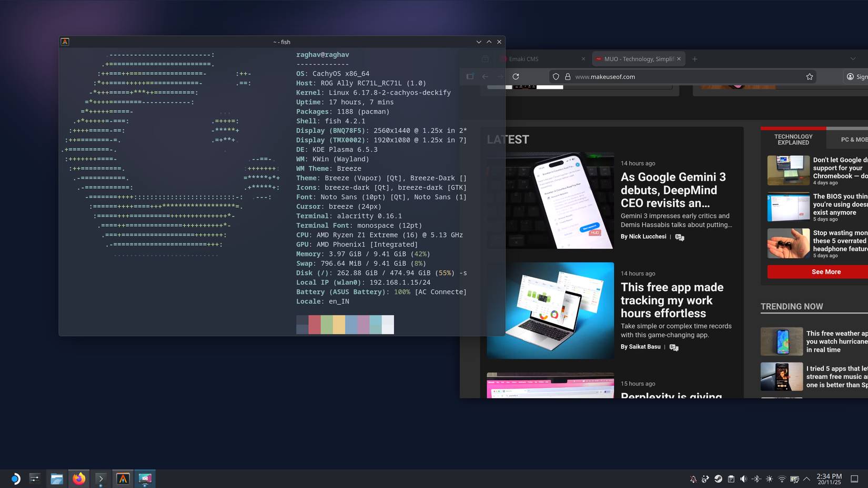The image size is (868, 488).
Task: Bookmark the page using the star icon
Action: click(809, 76)
